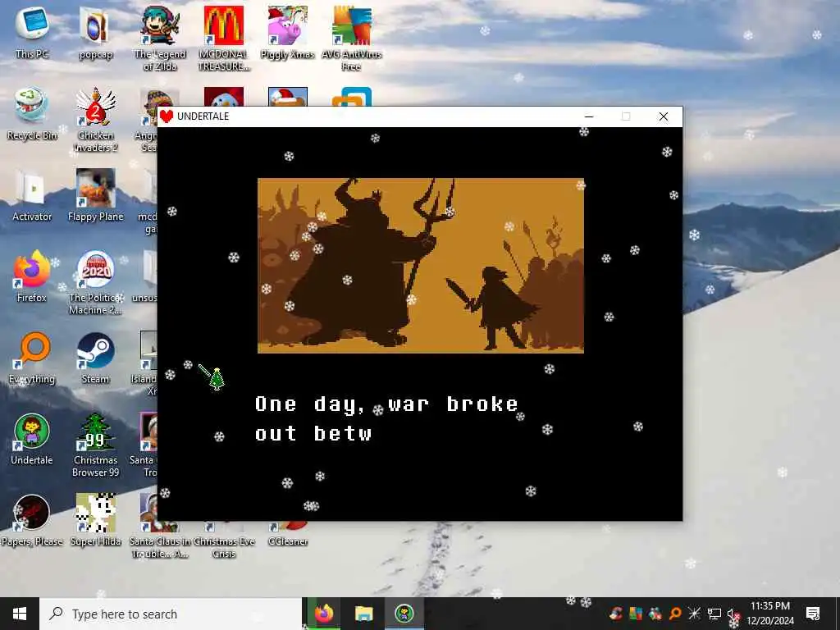840x630 pixels.
Task: Select the Steam desktop shortcut
Action: [x=95, y=358]
